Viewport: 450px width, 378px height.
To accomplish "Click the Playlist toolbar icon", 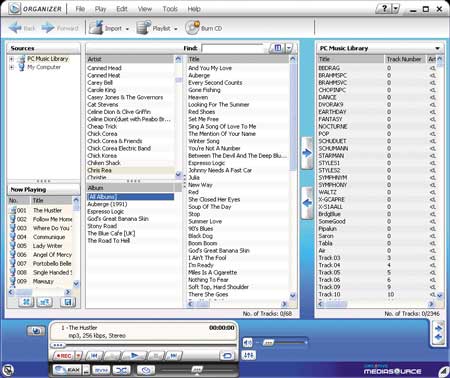I will coord(144,28).
